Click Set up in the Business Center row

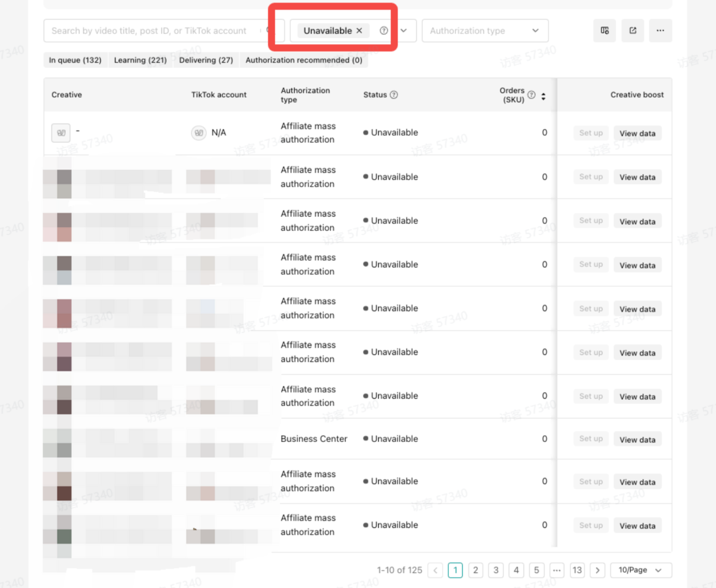tap(591, 439)
